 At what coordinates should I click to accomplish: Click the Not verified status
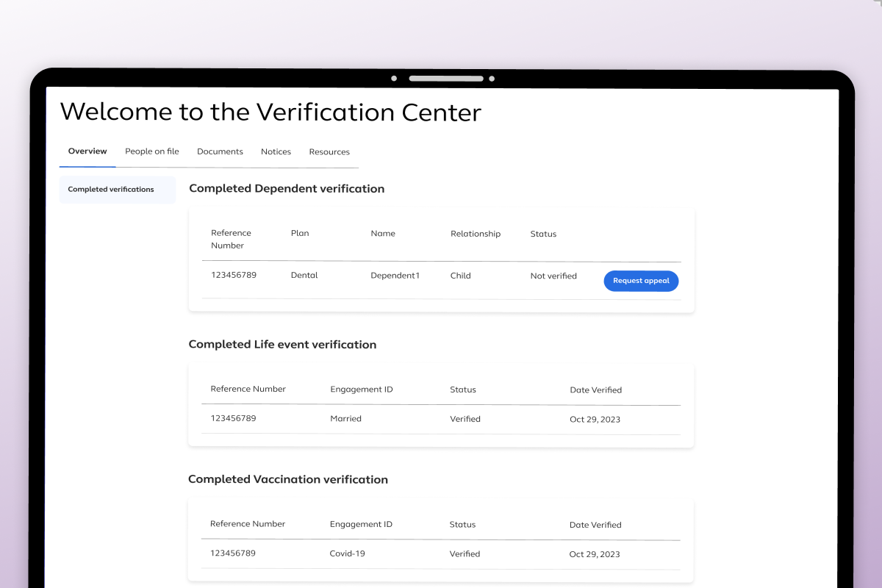click(x=553, y=276)
